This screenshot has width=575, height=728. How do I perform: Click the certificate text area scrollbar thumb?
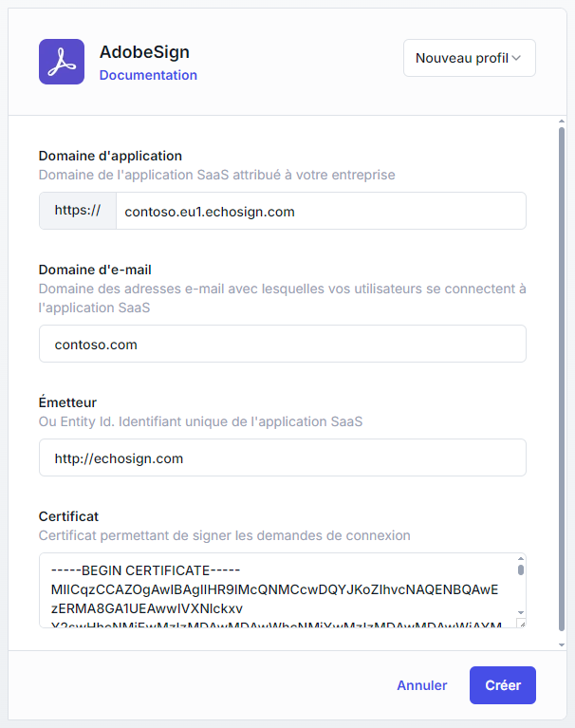pyautogui.click(x=520, y=570)
